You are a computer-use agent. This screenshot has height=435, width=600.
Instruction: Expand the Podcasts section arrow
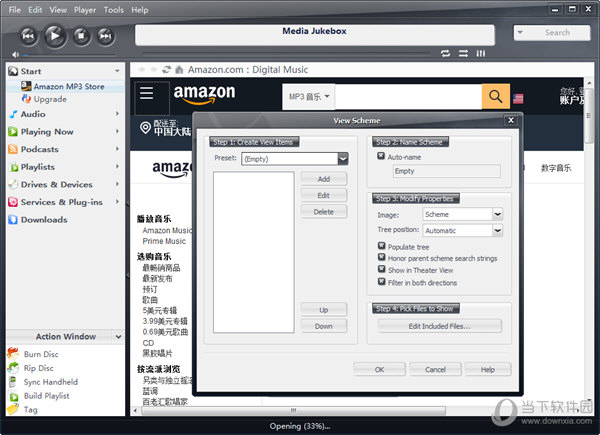117,149
